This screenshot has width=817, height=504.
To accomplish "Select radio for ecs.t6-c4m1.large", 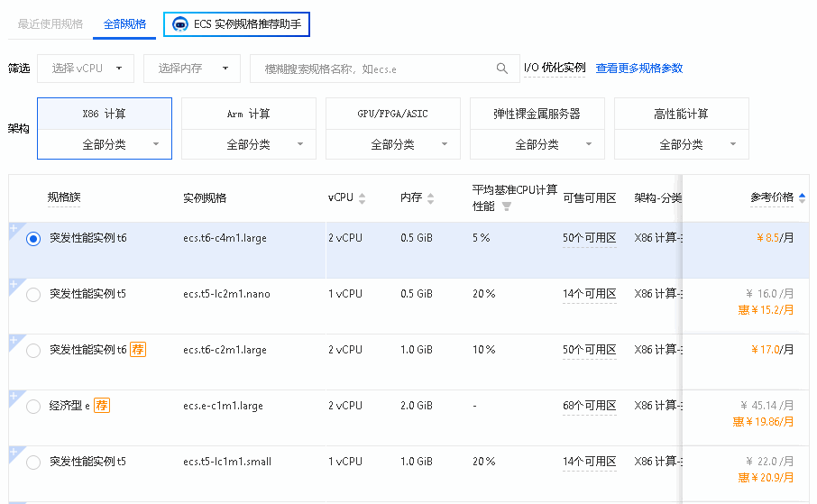I will pyautogui.click(x=33, y=239).
